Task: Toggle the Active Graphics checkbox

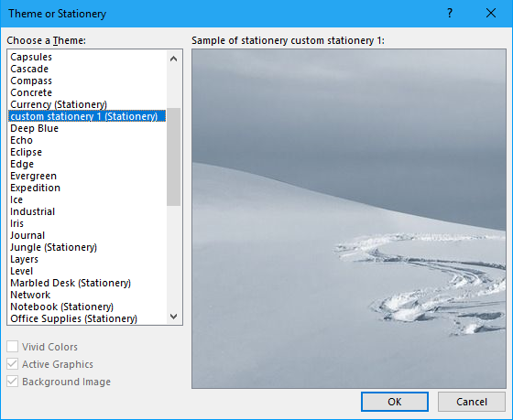Action: (x=13, y=364)
